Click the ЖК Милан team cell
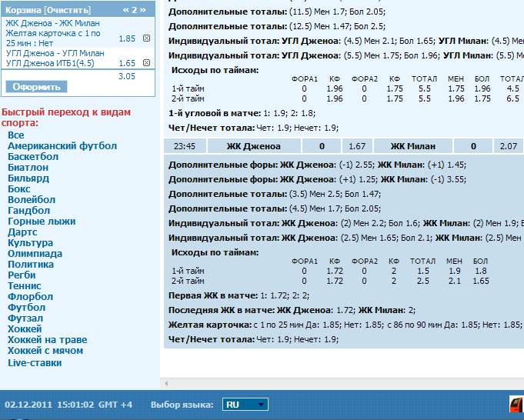 (413, 146)
